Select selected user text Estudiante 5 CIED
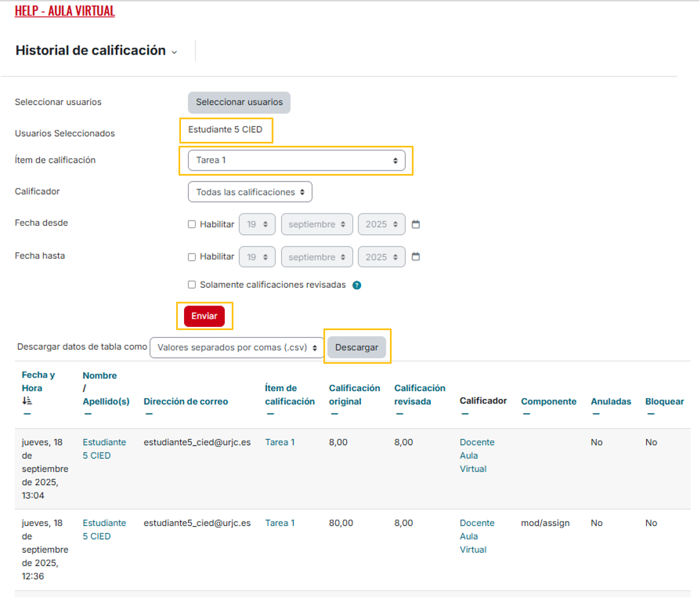 pos(225,130)
